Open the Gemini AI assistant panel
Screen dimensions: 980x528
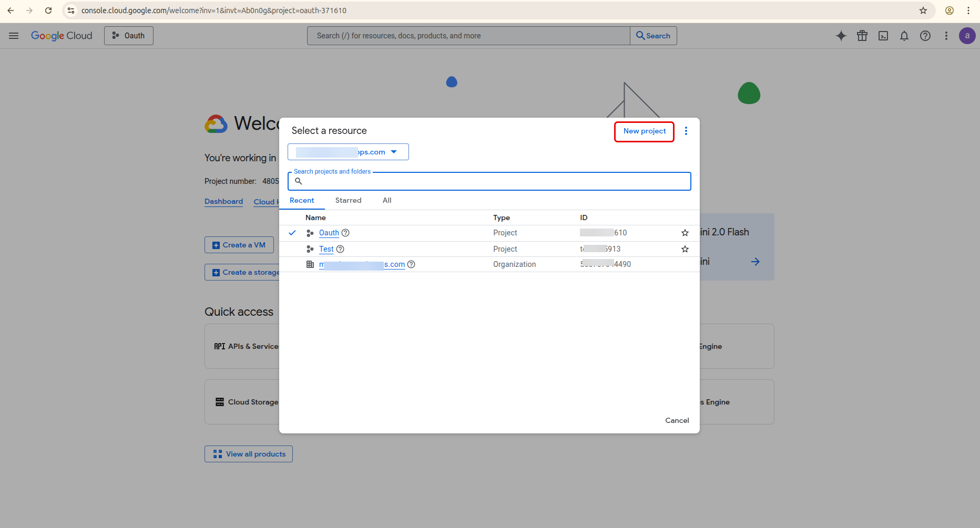click(x=841, y=36)
